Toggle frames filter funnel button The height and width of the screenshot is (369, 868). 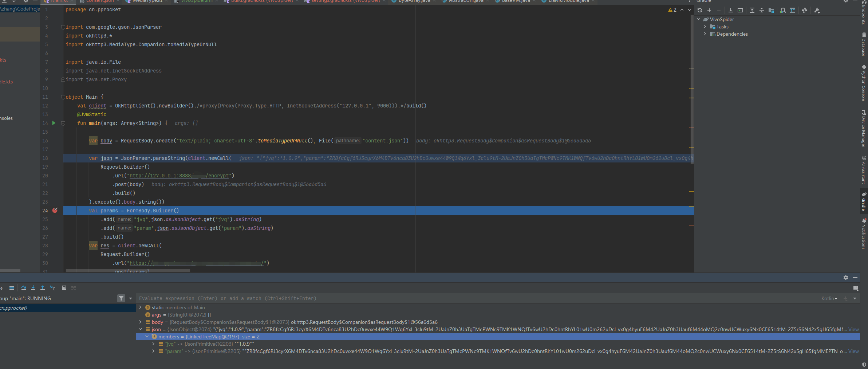coord(121,298)
